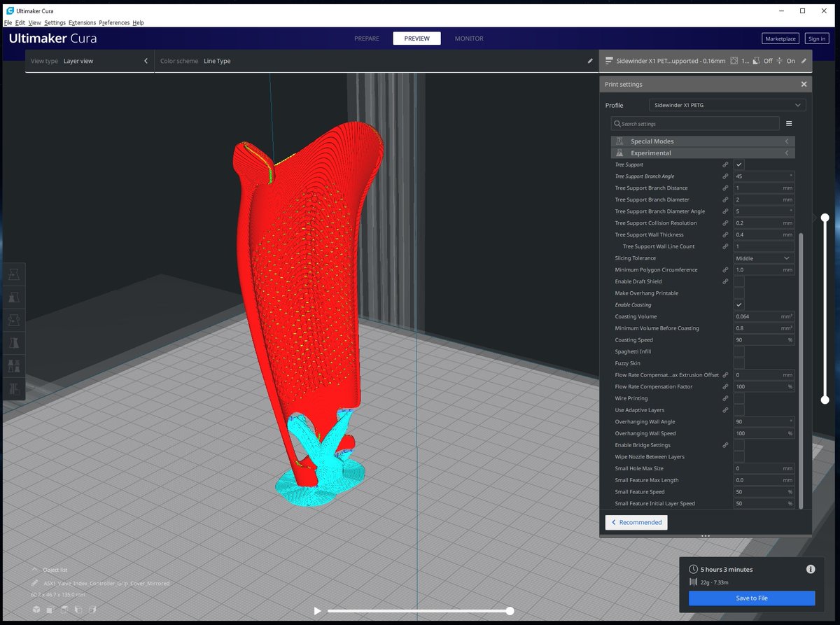Open the File menu
Image resolution: width=840 pixels, height=625 pixels.
coord(8,22)
